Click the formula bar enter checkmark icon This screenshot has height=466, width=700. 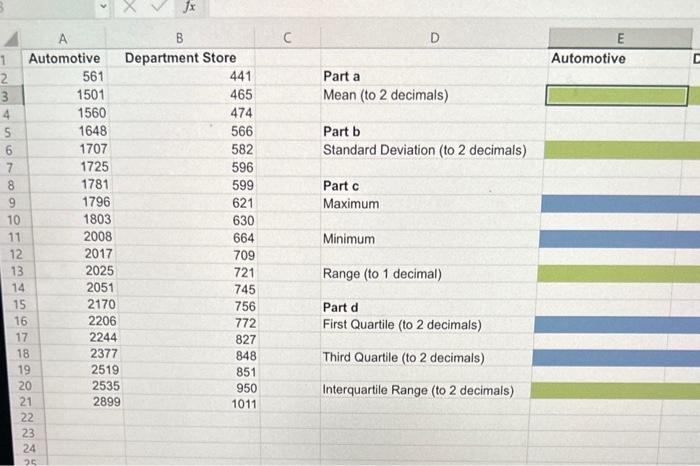click(158, 6)
